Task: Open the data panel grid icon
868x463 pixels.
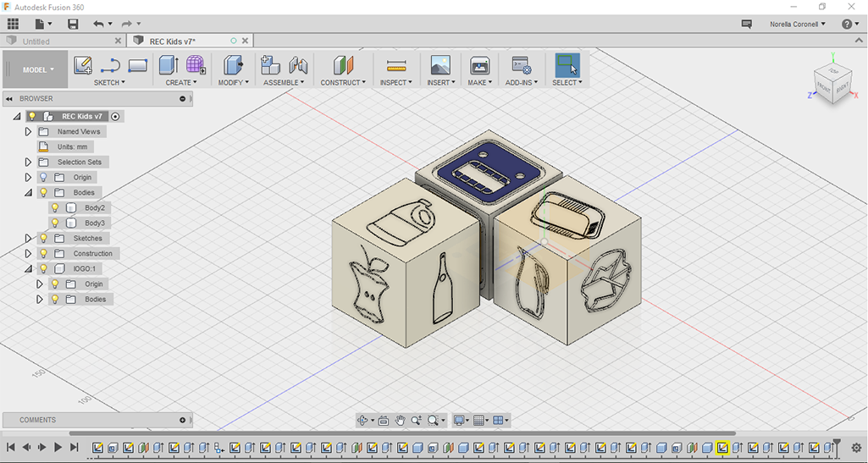Action: tap(14, 24)
